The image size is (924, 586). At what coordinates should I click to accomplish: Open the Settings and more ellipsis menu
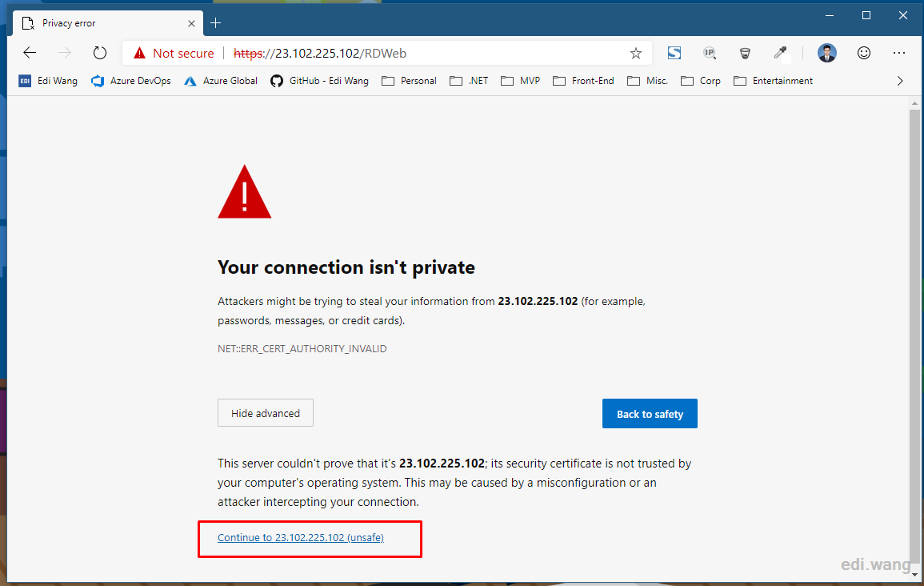898,53
